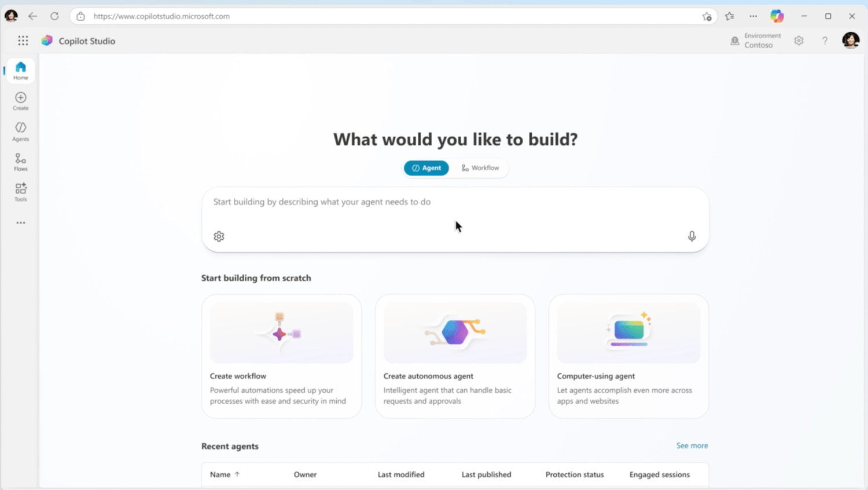Click the agent description input box
Image resolution: width=868 pixels, height=490 pixels.
[455, 220]
